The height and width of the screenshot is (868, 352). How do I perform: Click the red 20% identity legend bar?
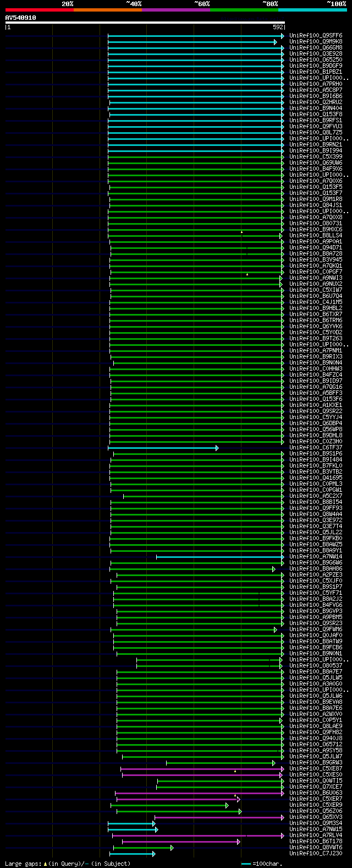[x=39, y=10]
